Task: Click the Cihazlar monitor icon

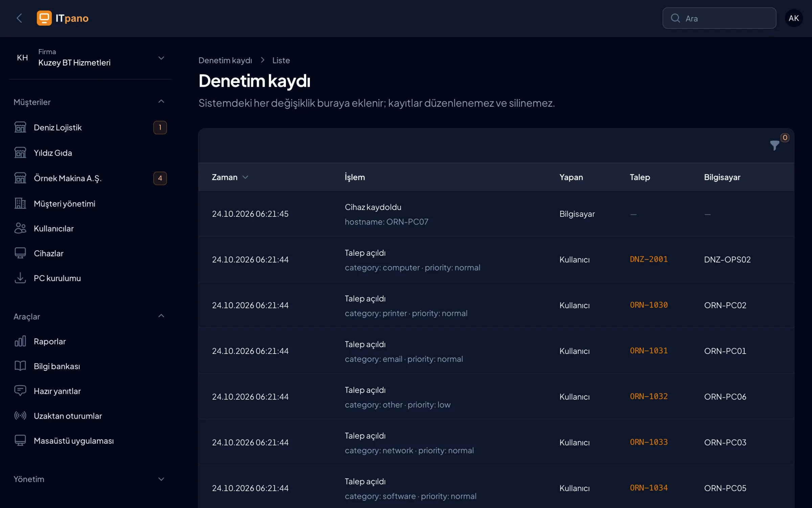Action: (20, 253)
